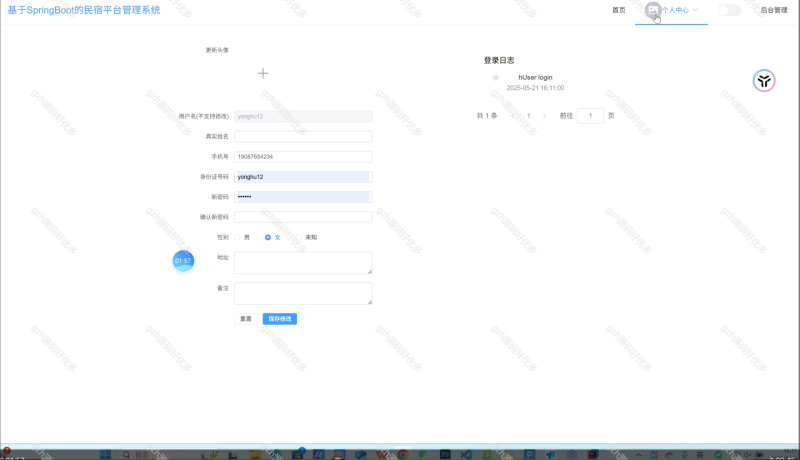The width and height of the screenshot is (800, 460).
Task: Open the 首页 menu item
Action: click(618, 10)
